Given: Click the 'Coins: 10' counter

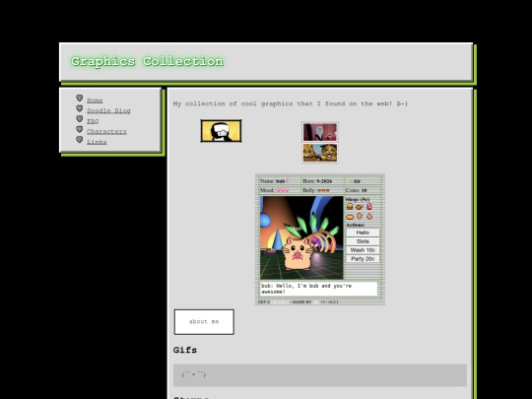Looking at the screenshot, I should (x=357, y=190).
